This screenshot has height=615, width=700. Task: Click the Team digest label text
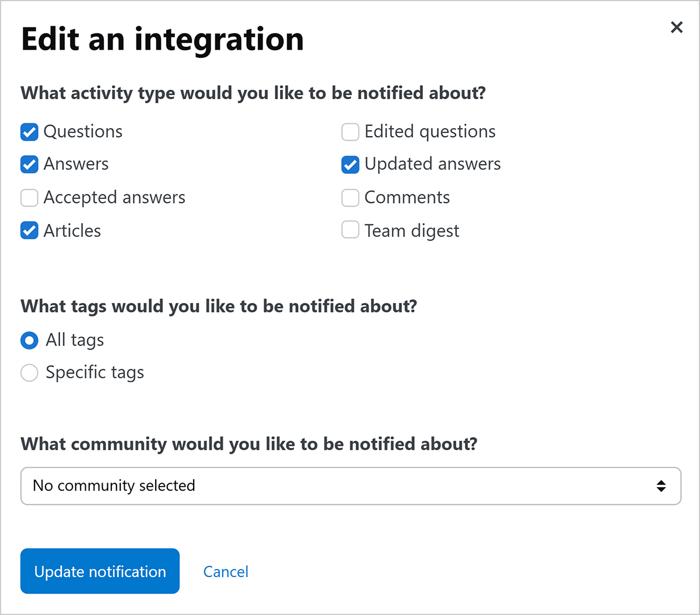point(412,231)
